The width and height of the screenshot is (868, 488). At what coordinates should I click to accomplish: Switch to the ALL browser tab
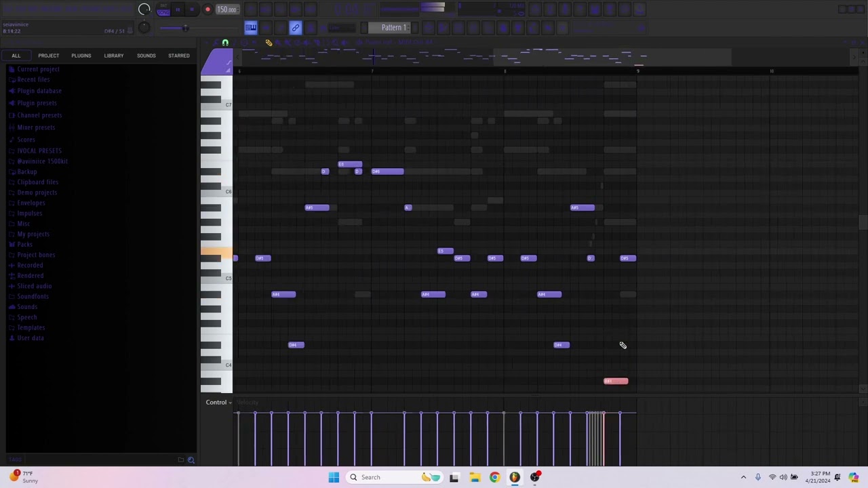click(x=16, y=56)
